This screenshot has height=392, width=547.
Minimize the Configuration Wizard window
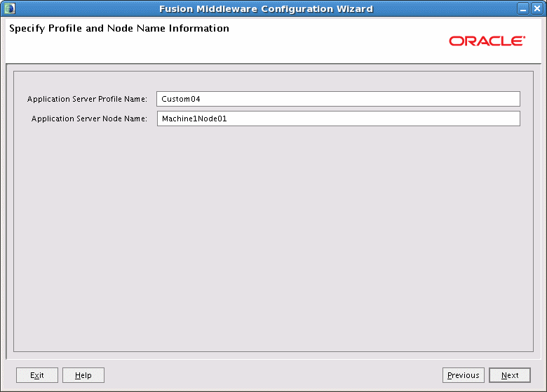point(523,8)
